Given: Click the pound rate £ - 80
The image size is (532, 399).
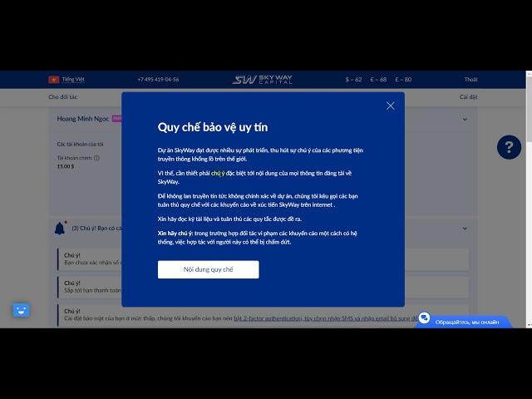Looking at the screenshot, I should (403, 80).
